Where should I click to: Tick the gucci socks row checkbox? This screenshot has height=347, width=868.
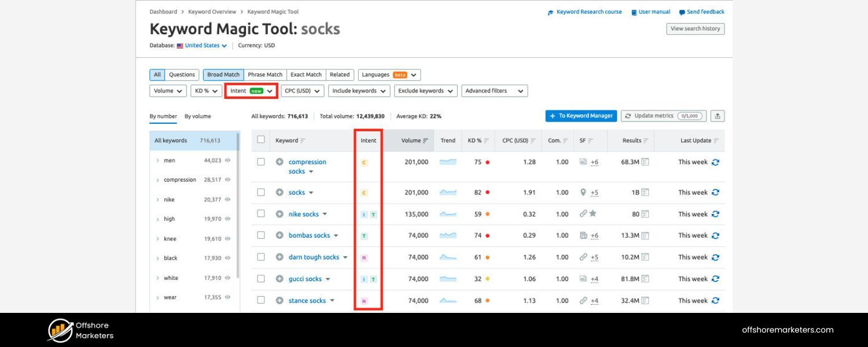(x=261, y=278)
